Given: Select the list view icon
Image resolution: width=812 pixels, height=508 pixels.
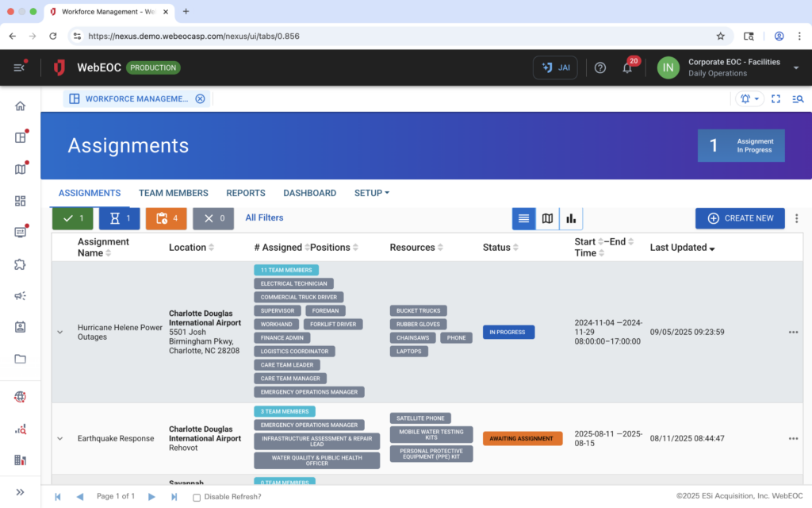Looking at the screenshot, I should tap(523, 218).
